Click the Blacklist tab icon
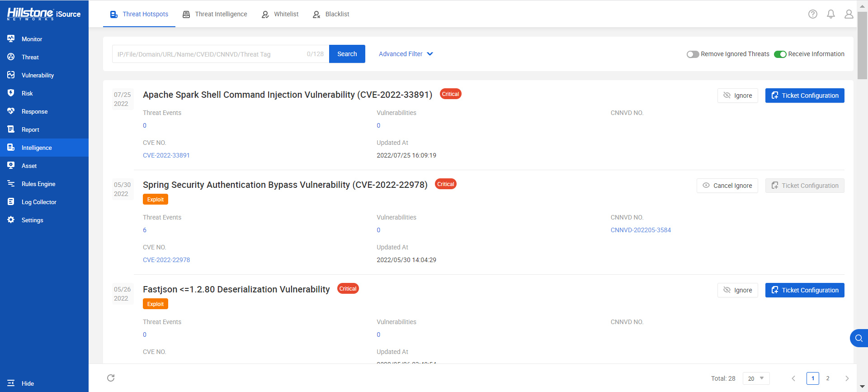868x392 pixels. (x=316, y=14)
